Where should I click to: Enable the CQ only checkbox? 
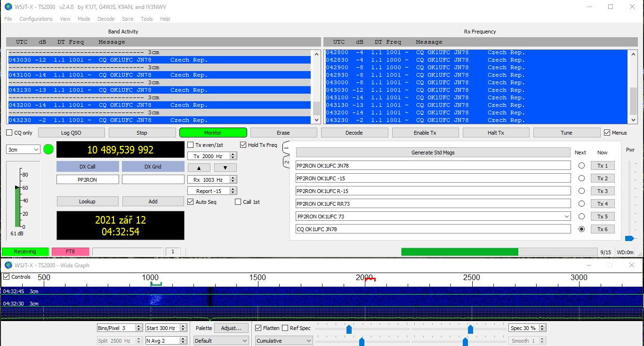(9, 133)
